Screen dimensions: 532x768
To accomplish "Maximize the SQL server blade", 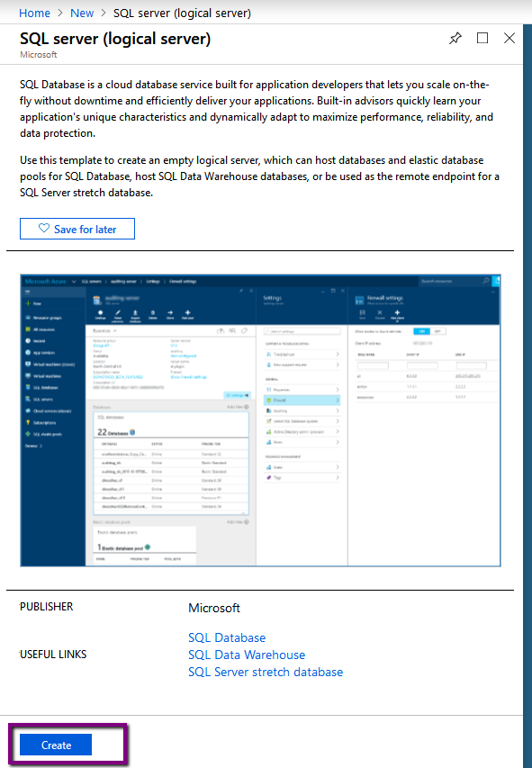I will (482, 38).
